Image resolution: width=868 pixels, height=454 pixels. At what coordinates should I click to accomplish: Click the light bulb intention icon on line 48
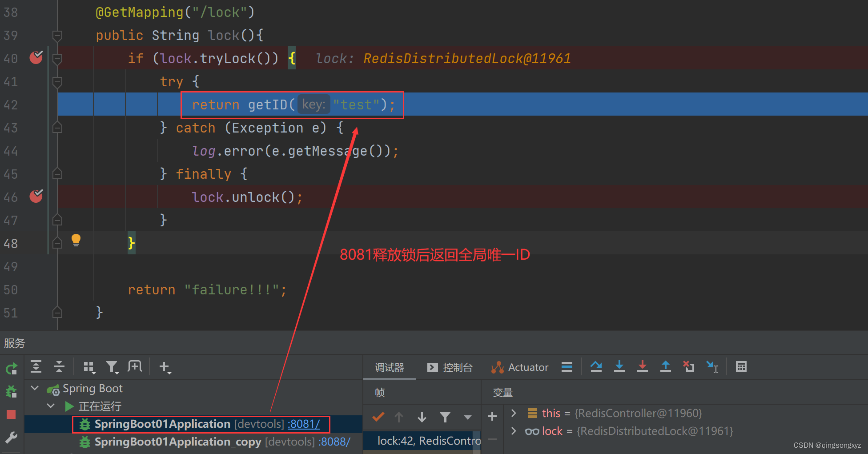76,240
